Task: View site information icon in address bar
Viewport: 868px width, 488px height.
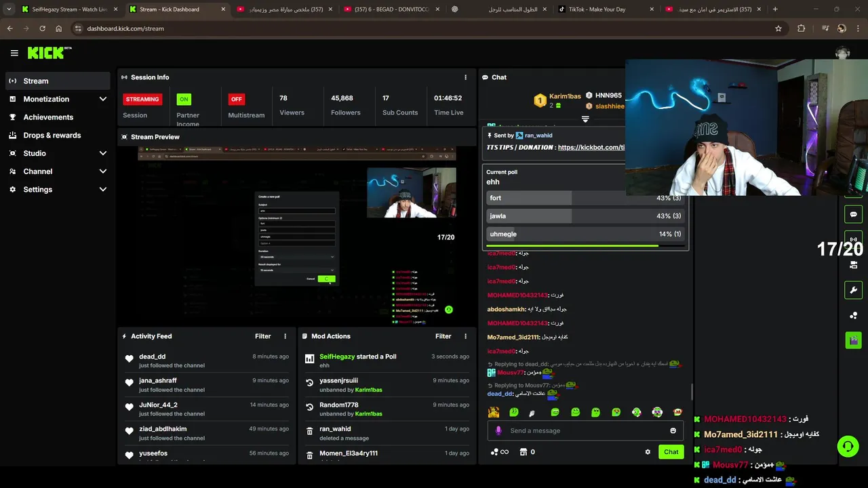Action: point(78,28)
